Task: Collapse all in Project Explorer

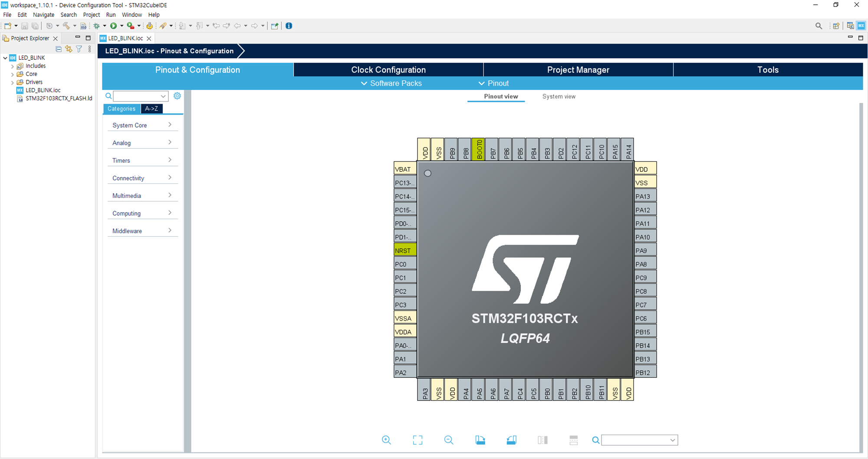Action: tap(59, 49)
